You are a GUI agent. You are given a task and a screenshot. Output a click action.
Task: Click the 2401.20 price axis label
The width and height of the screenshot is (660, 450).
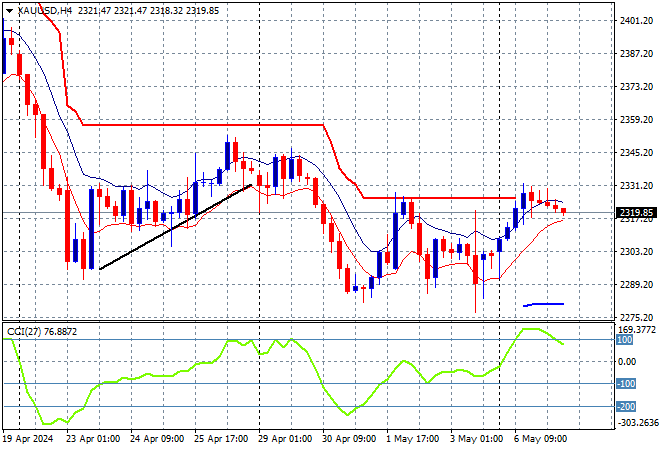636,20
